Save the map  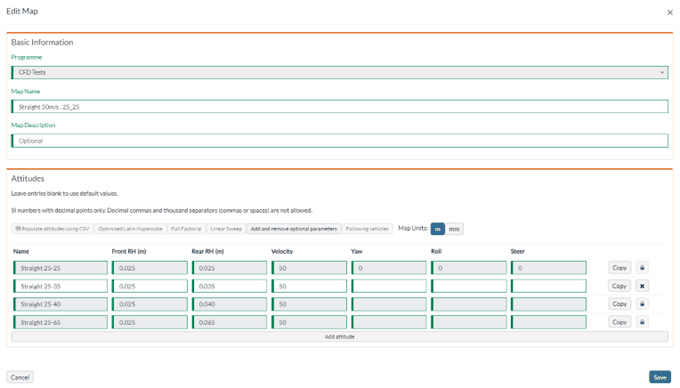pyautogui.click(x=660, y=377)
